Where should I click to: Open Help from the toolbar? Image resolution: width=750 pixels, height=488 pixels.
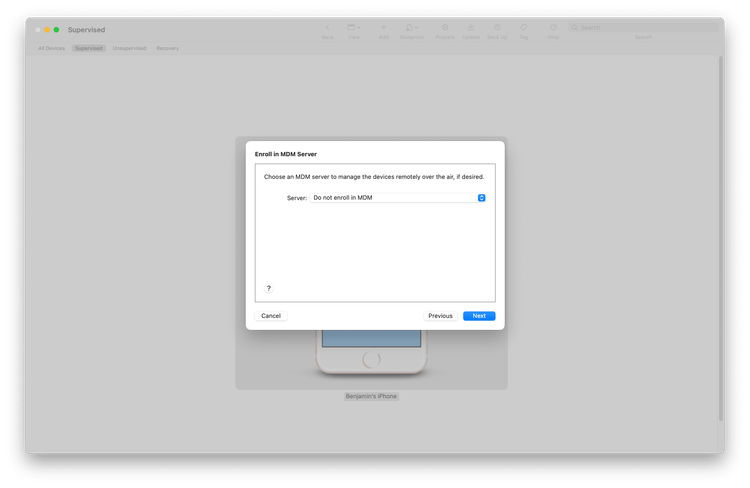(553, 28)
